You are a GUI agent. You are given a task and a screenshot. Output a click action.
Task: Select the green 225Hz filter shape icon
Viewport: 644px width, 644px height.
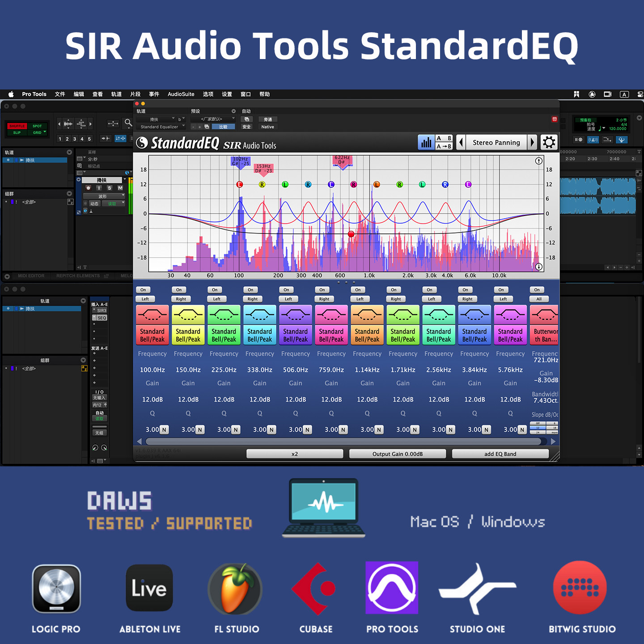click(x=224, y=315)
